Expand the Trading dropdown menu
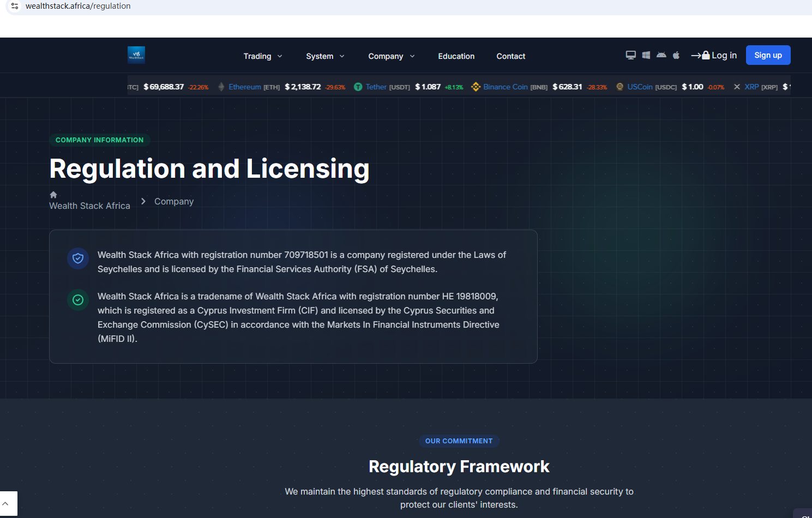Image resolution: width=812 pixels, height=518 pixels. point(262,56)
